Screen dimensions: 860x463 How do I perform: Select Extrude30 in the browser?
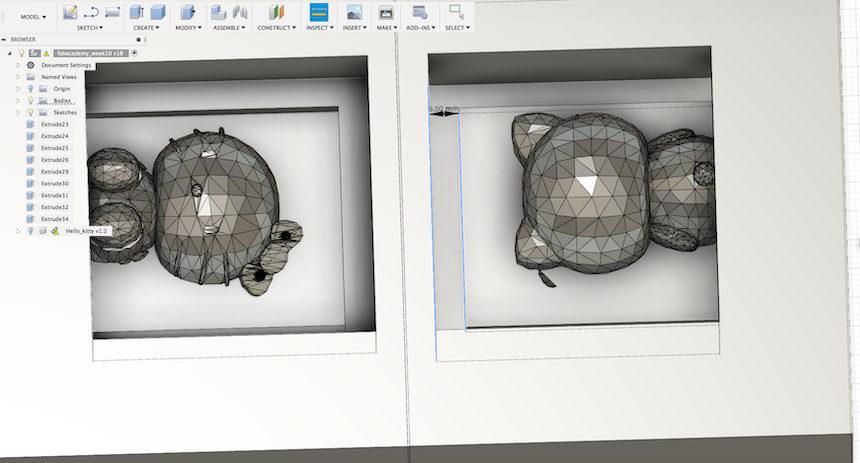pyautogui.click(x=55, y=184)
